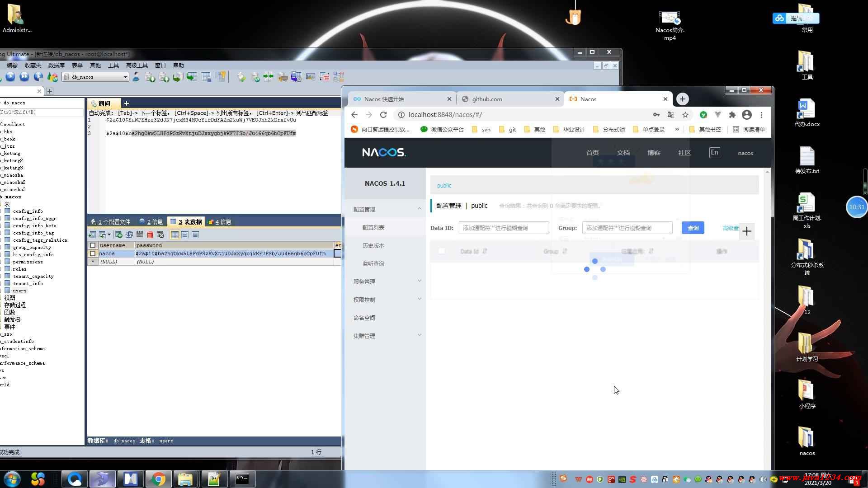Click the trash delete row icon in results toolbar
This screenshot has width=868, height=488.
coord(150,235)
